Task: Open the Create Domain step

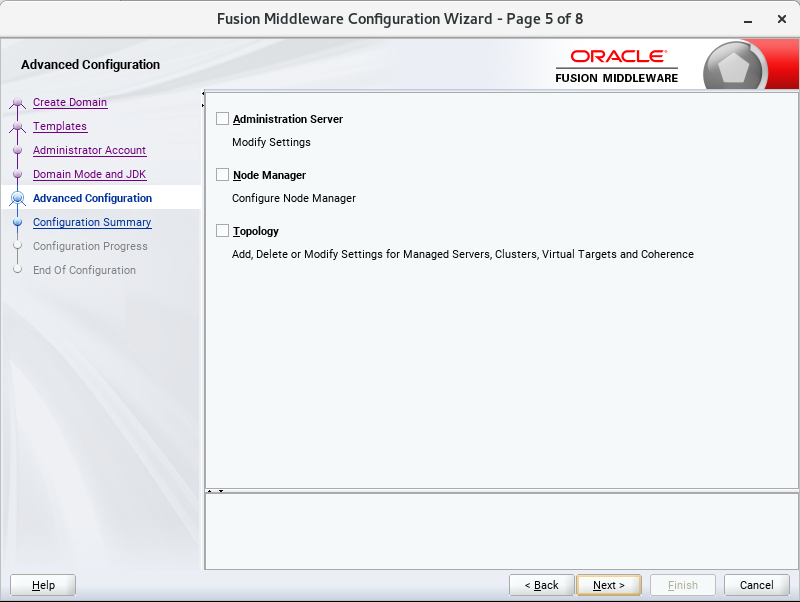Action: pos(70,102)
